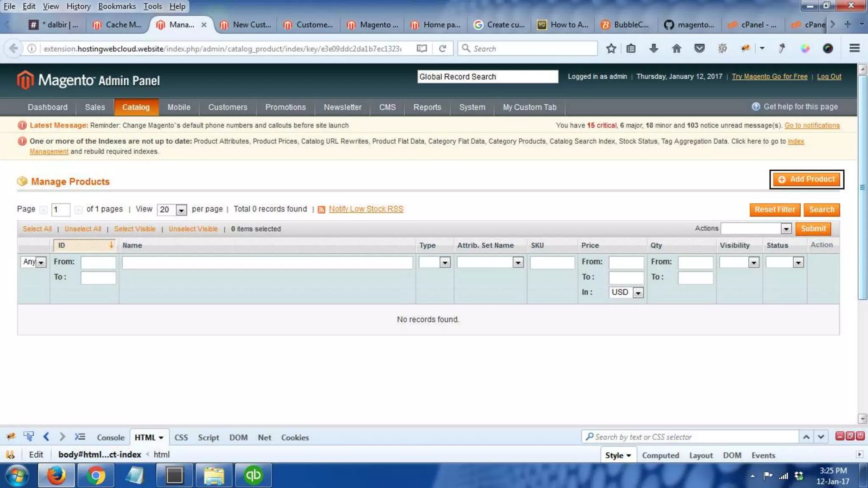
Task: Click the Firefox home icon
Action: tap(676, 48)
